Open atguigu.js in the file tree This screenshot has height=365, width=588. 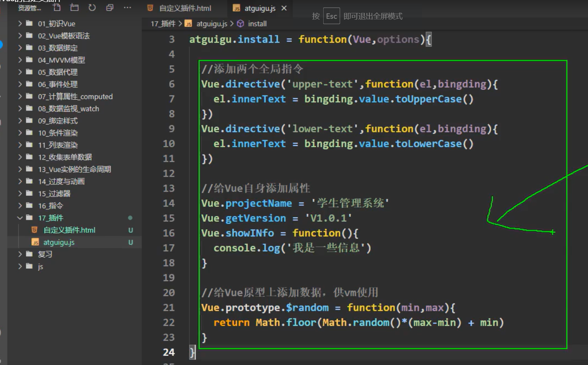click(75, 242)
